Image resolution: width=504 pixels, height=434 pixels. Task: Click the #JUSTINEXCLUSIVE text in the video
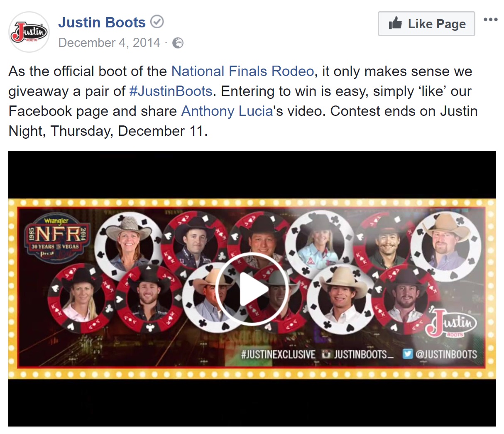click(x=278, y=354)
